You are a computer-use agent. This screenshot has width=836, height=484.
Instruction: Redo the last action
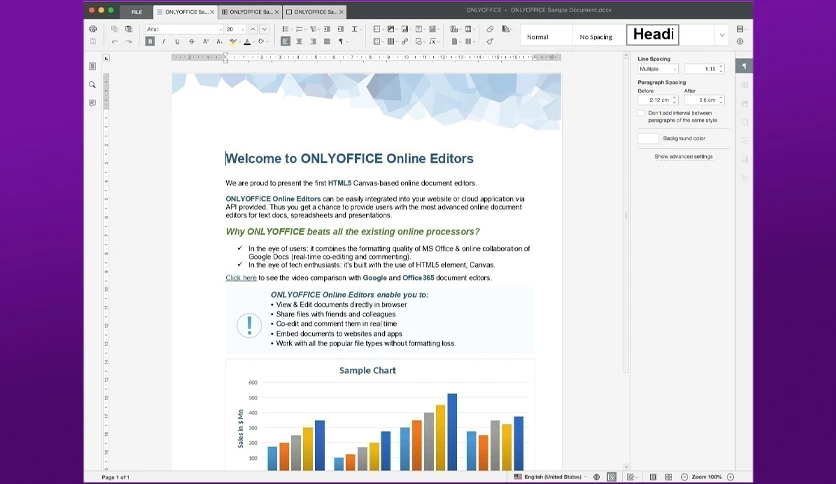[x=128, y=41]
